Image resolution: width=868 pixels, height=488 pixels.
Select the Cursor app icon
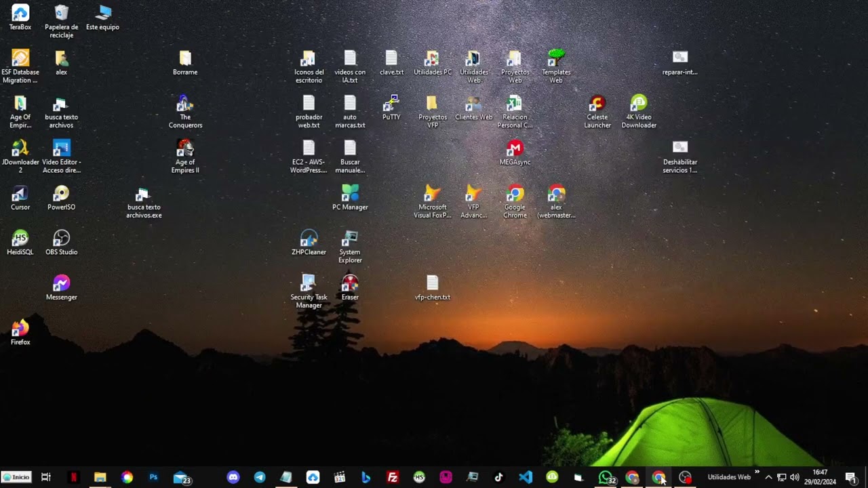click(x=20, y=198)
